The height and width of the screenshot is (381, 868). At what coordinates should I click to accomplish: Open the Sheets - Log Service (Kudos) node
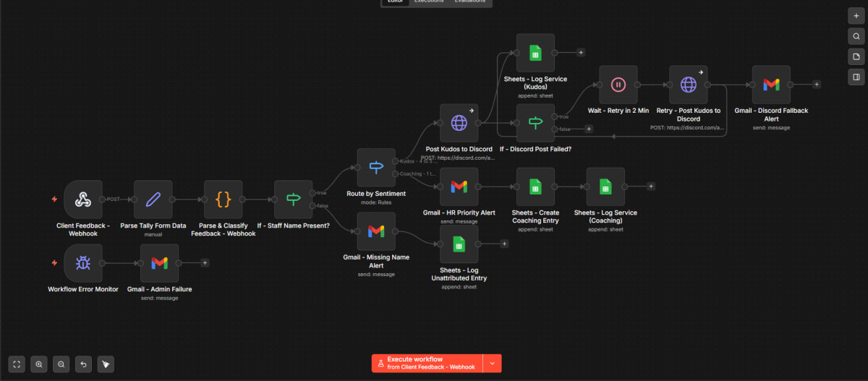click(535, 53)
